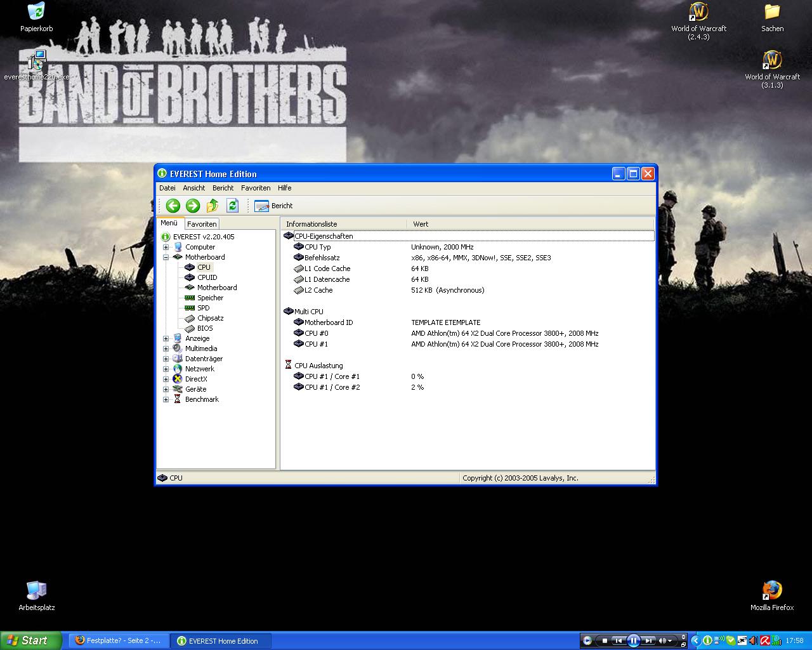Open the Favoriten menu in the menu bar
Image resolution: width=812 pixels, height=650 pixels.
[256, 188]
